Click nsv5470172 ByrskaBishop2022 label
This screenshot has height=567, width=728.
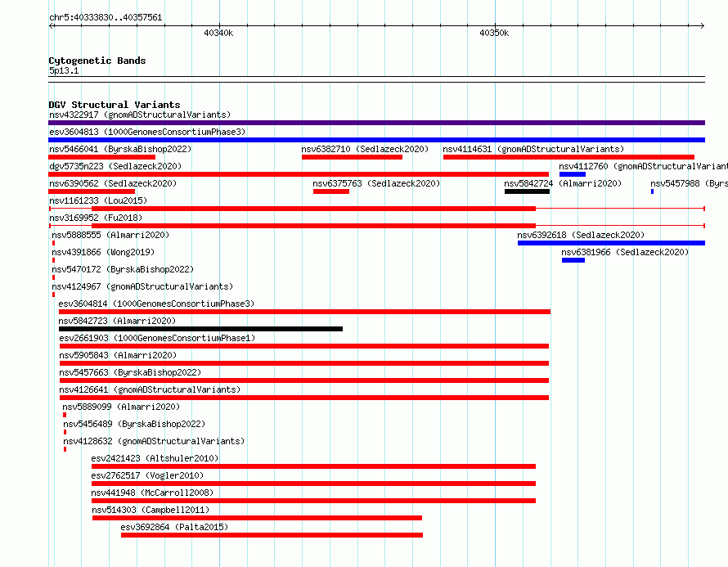pyautogui.click(x=123, y=269)
